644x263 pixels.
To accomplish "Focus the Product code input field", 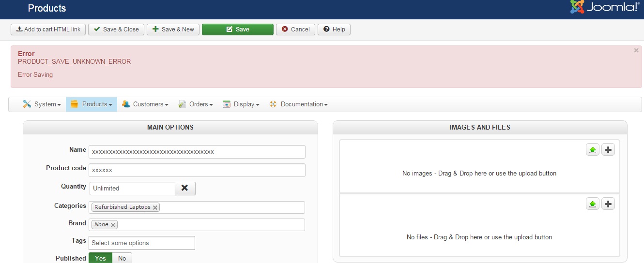I will pos(197,170).
